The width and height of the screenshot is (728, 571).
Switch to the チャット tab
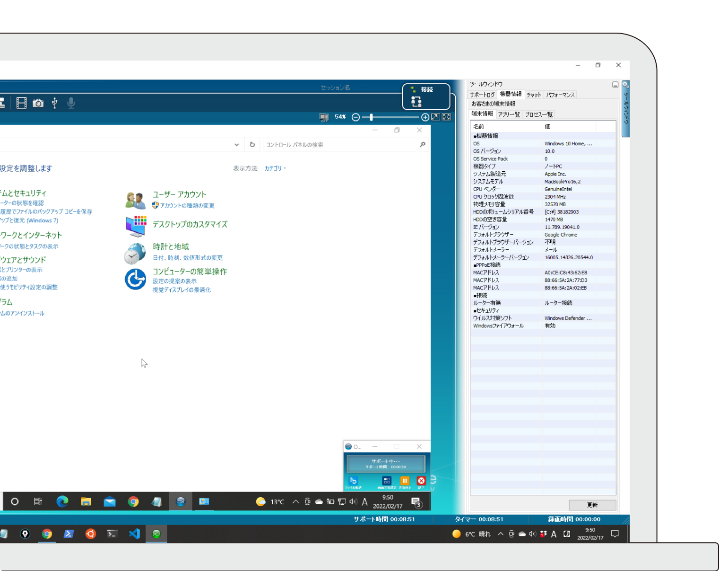[534, 95]
